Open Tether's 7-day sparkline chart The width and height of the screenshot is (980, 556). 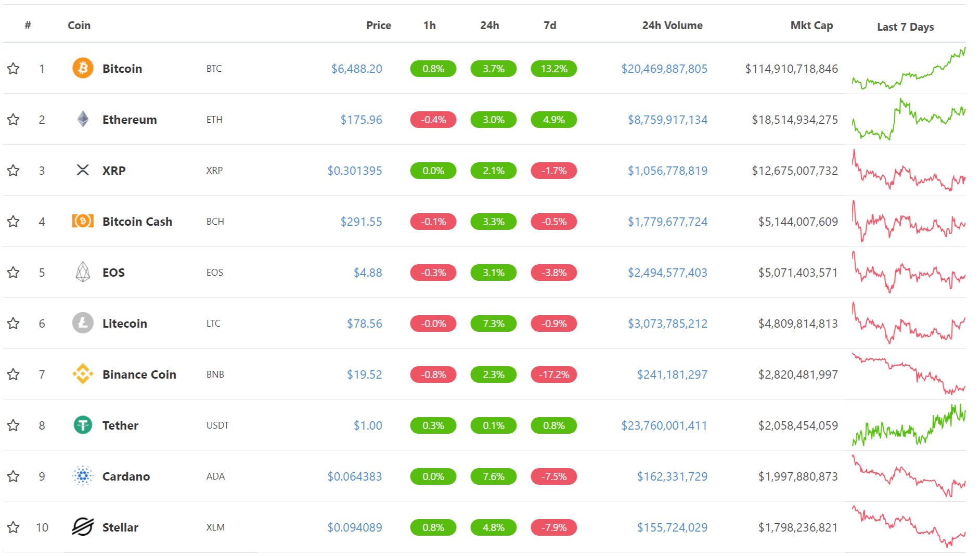pyautogui.click(x=909, y=425)
